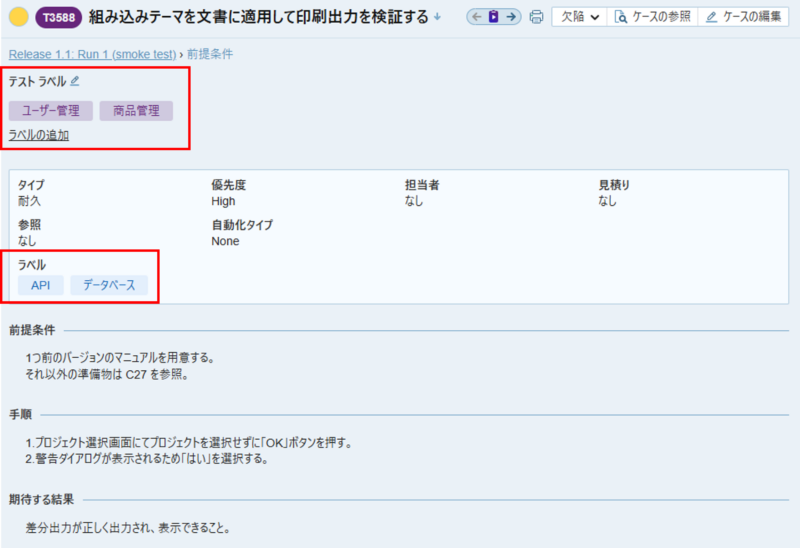The width and height of the screenshot is (800, 548).
Task: Click the printer icon to print
Action: coord(536,17)
